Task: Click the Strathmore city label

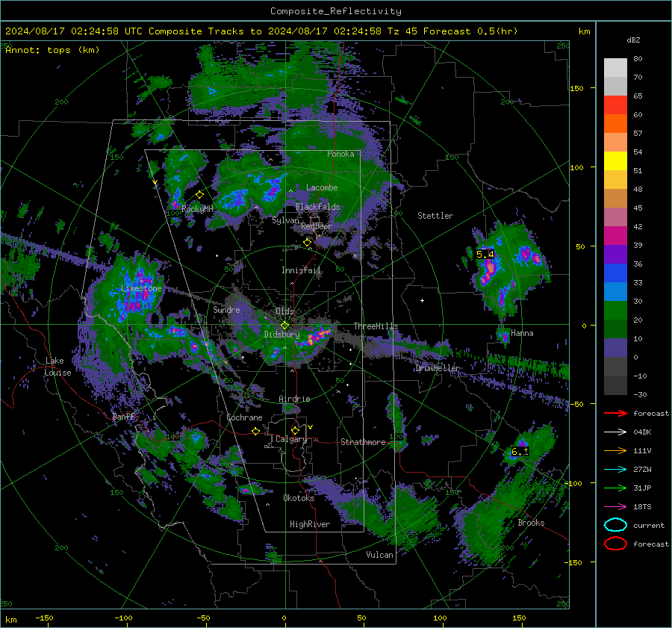Action: tap(363, 442)
